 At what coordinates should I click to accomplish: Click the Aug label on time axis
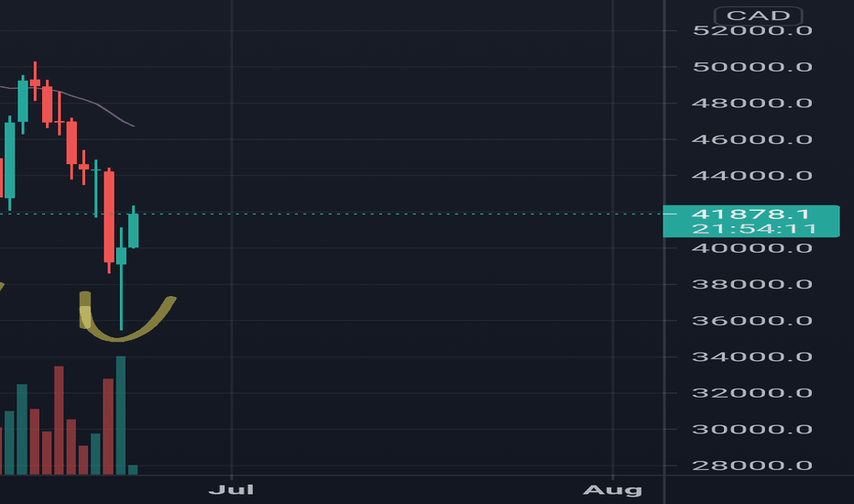point(613,490)
